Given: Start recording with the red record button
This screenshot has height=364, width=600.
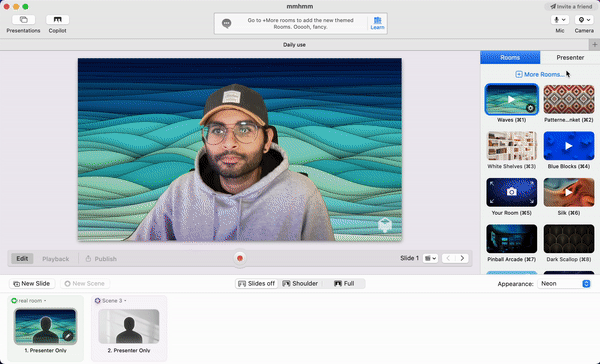Looking at the screenshot, I should pyautogui.click(x=240, y=258).
